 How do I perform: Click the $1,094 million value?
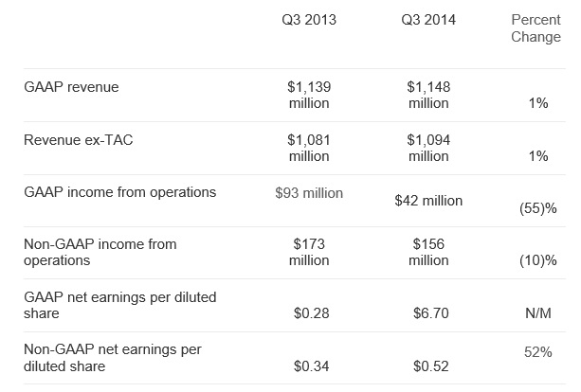(x=428, y=148)
